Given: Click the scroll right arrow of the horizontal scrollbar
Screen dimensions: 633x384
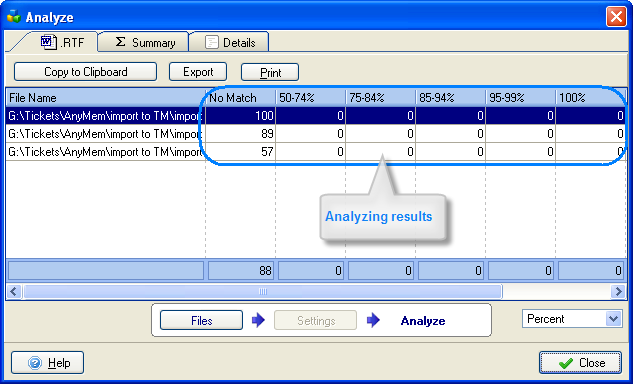Looking at the screenshot, I should 618,291.
